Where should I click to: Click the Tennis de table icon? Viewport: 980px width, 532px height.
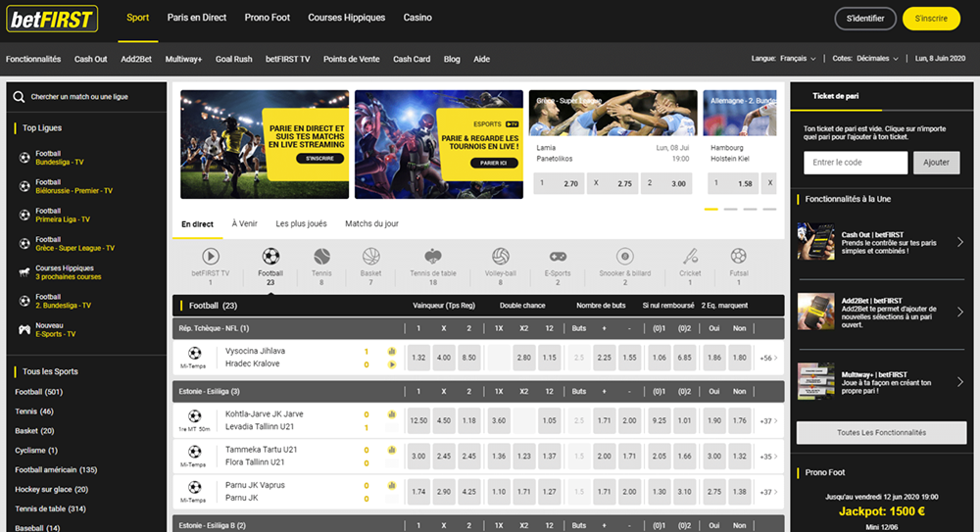pyautogui.click(x=432, y=257)
